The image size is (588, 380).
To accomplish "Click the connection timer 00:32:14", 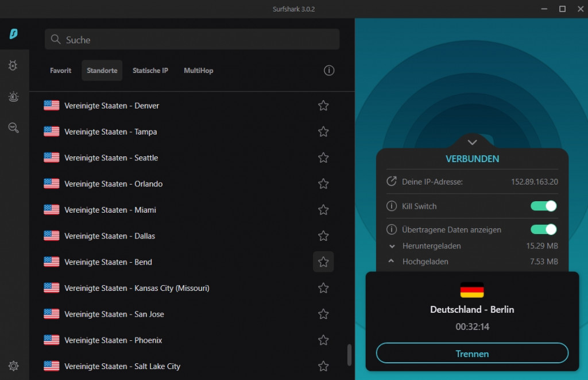I will pyautogui.click(x=472, y=327).
